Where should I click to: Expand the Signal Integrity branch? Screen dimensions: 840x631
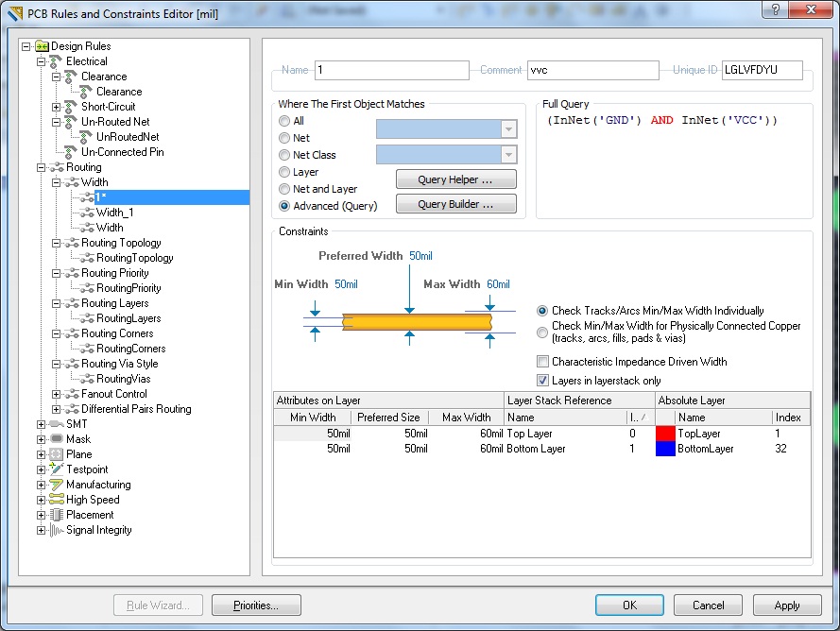click(42, 530)
